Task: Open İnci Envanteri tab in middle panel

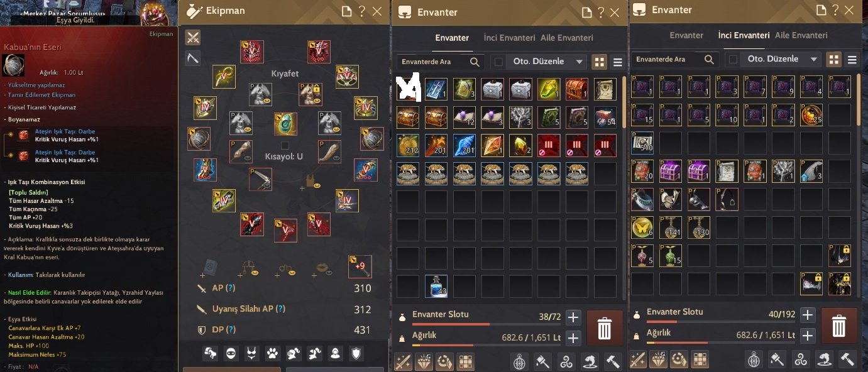Action: tap(509, 38)
